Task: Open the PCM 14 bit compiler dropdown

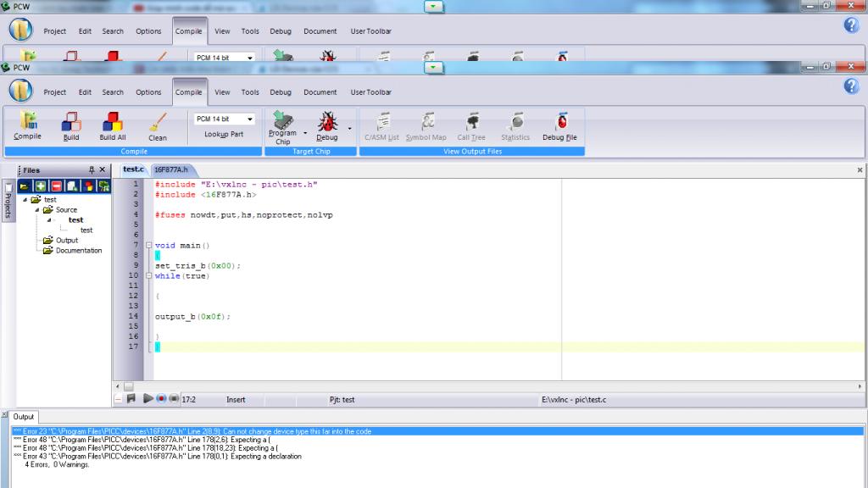Action: point(249,119)
